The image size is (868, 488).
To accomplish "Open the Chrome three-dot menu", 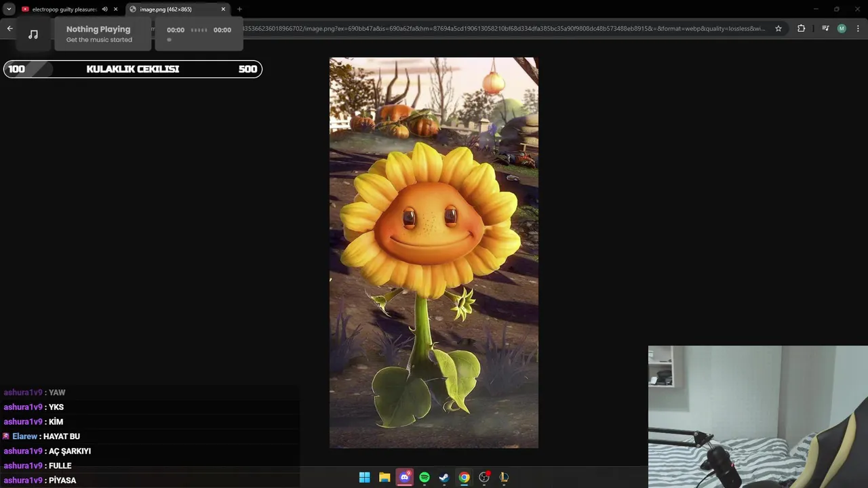I will tap(859, 28).
